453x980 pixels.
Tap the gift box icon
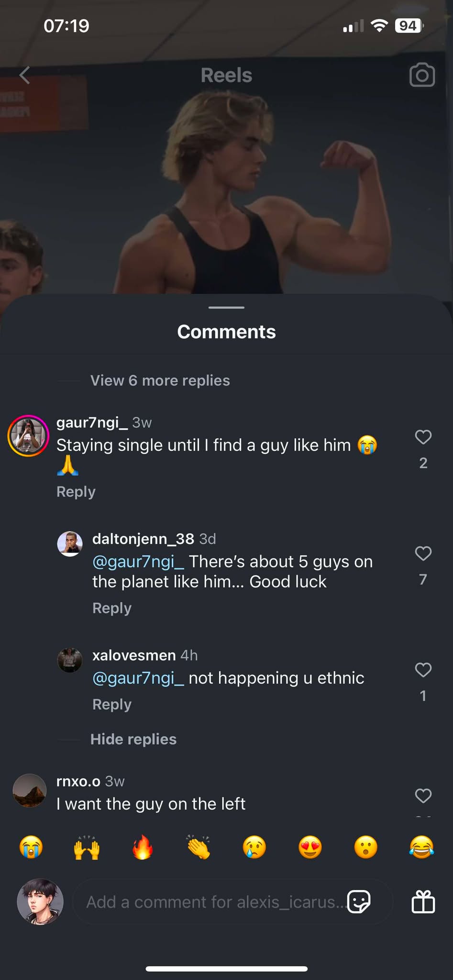pos(423,902)
